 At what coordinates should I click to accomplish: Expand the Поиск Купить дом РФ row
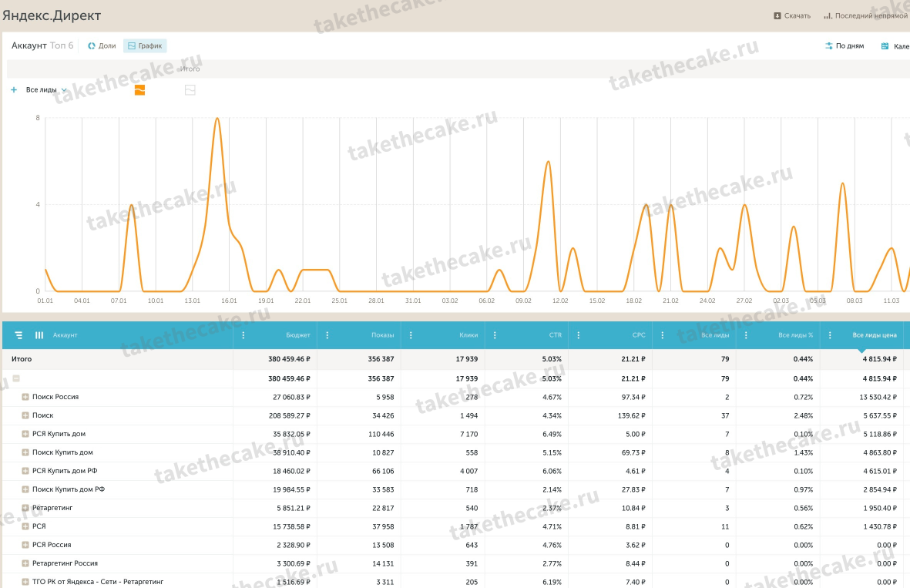(x=25, y=490)
